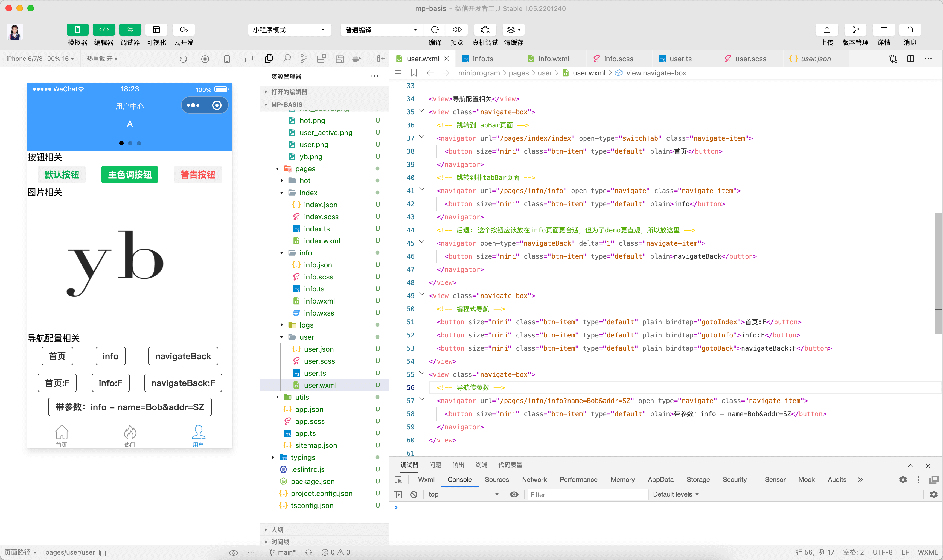Expand the hot folder
The height and width of the screenshot is (560, 943).
point(282,181)
